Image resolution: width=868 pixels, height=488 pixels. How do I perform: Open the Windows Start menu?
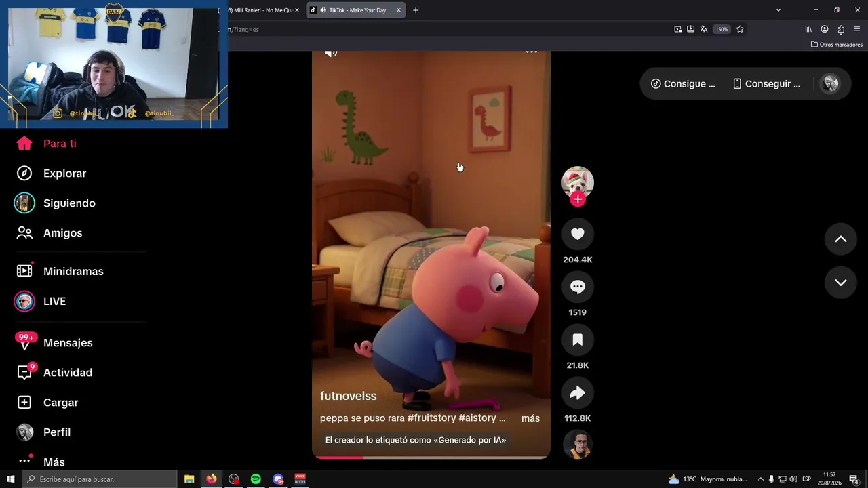coord(11,479)
